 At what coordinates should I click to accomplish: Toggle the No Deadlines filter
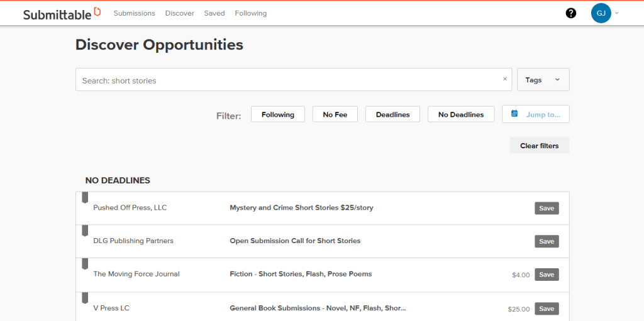[x=461, y=114]
